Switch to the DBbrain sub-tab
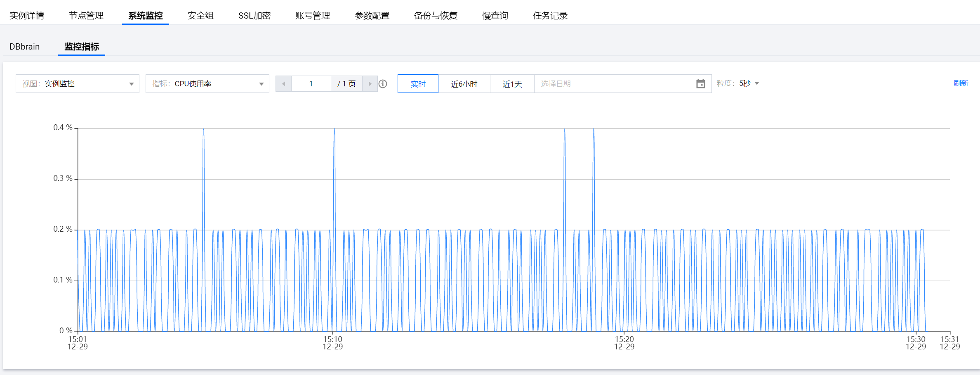Screen dimensions: 980x375 tap(25, 47)
